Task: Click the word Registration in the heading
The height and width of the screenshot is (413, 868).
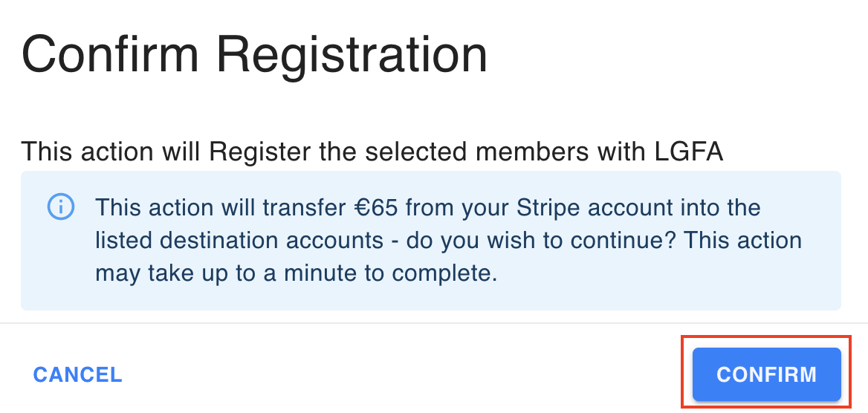Action: [x=352, y=55]
